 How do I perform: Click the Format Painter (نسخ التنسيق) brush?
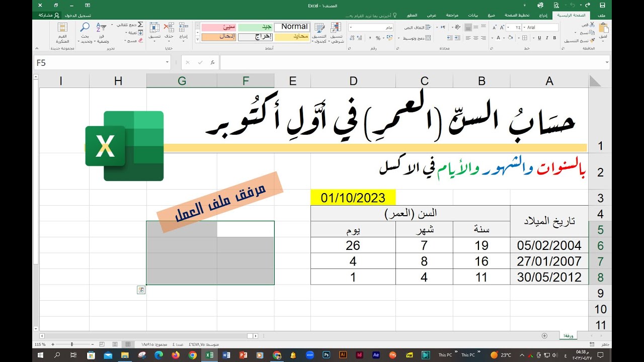point(592,41)
